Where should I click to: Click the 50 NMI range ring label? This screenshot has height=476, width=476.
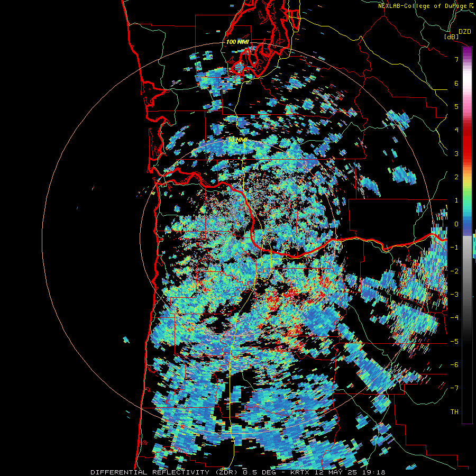[x=237, y=140]
